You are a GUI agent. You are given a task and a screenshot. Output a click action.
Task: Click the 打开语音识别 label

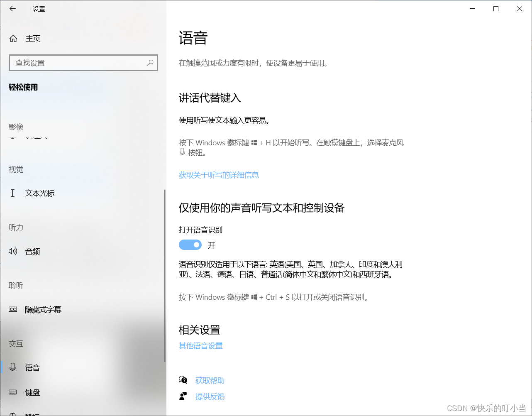coord(201,230)
